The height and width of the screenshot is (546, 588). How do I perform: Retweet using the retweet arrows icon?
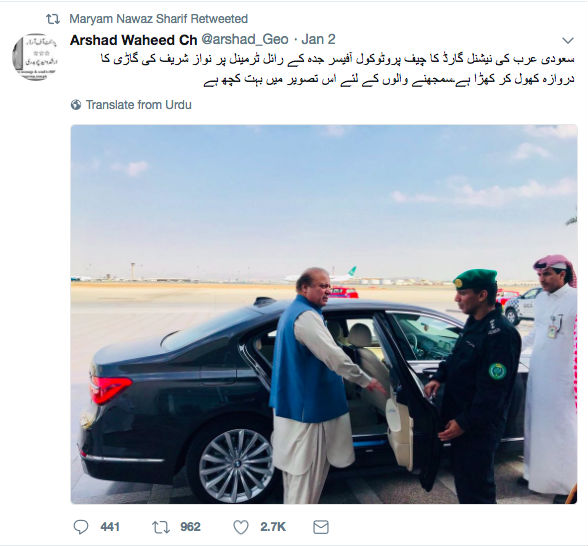(160, 527)
